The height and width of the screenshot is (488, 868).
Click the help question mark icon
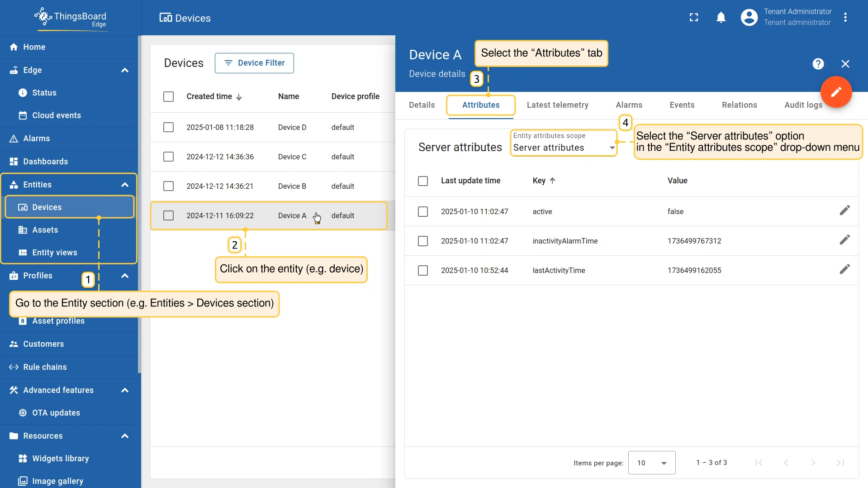[x=818, y=64]
